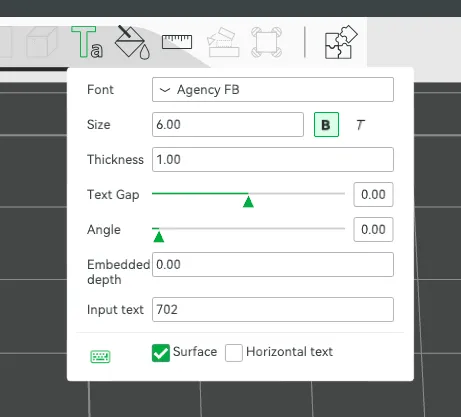Click the greyed-out support painting tool icon

(223, 43)
